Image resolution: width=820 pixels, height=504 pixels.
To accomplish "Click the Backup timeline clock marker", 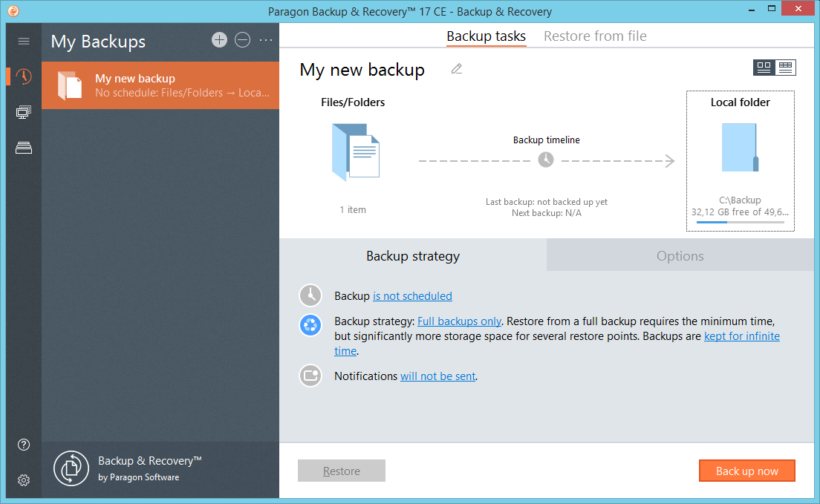I will [x=546, y=160].
